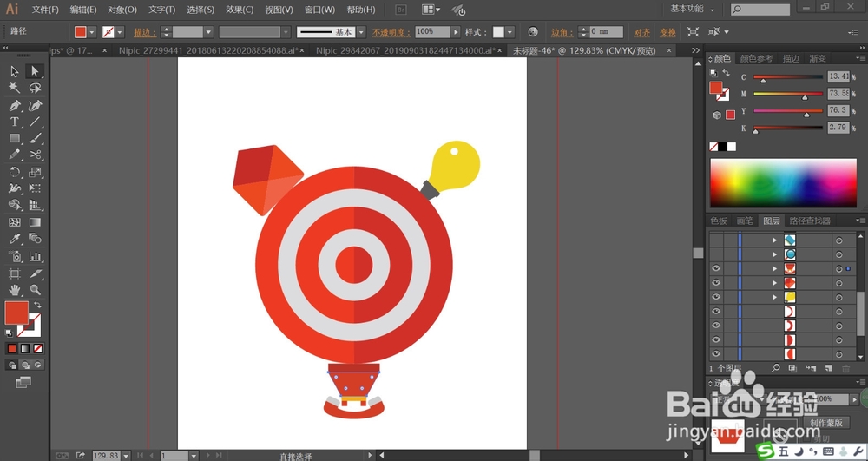Open the opacity 100% dropdown arrow
This screenshot has width=868, height=461.
click(456, 32)
